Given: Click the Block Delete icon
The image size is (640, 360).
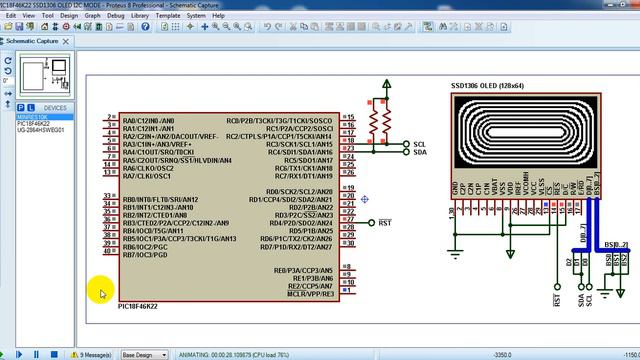Looking at the screenshot, I should click(362, 27).
